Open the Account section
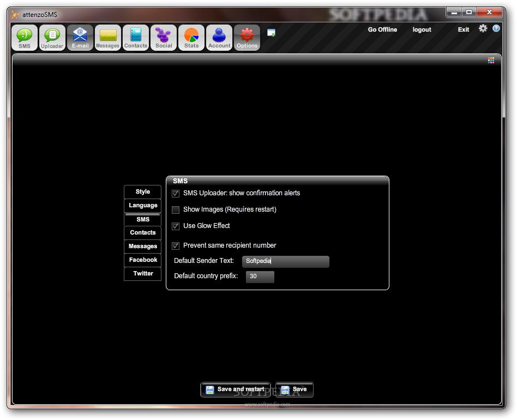The image size is (517, 420). coord(219,38)
